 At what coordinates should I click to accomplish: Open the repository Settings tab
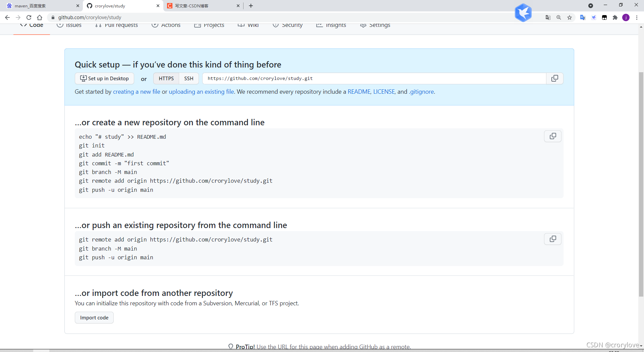[375, 26]
